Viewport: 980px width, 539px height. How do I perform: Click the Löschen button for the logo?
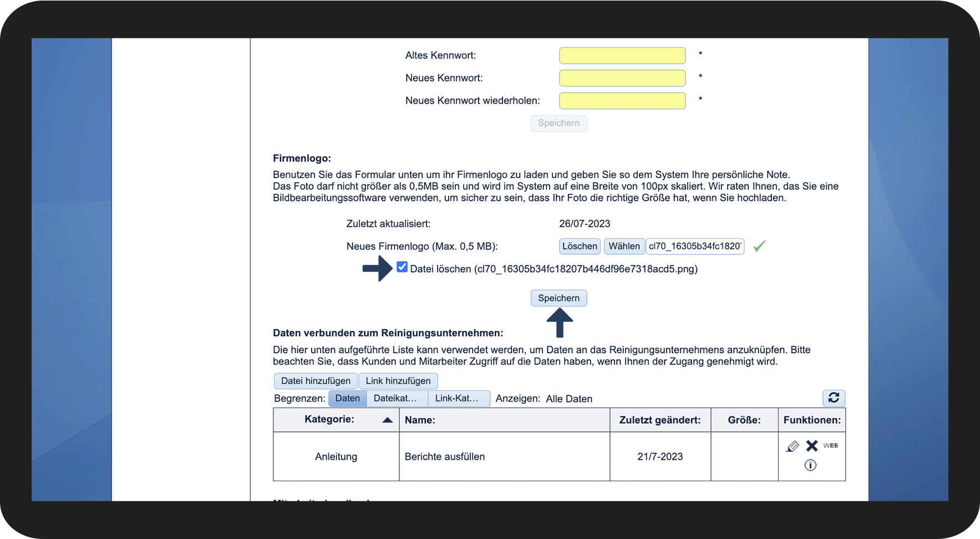click(x=580, y=246)
